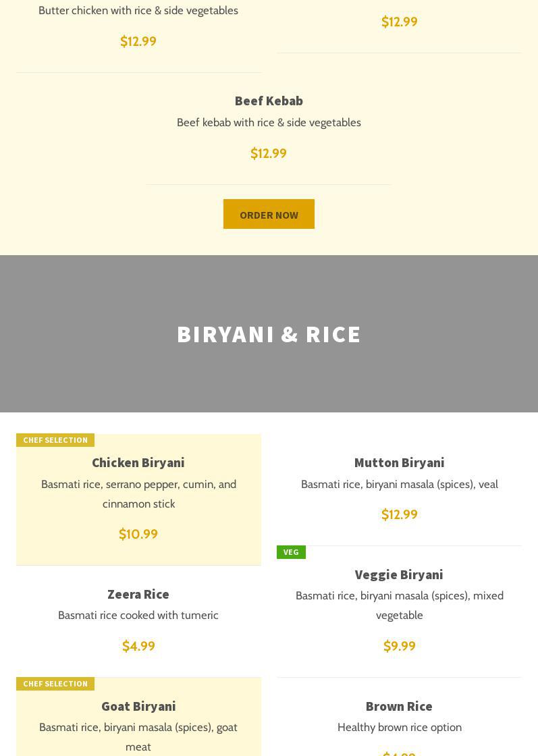Viewport: 538px width, 756px height.
Task: Select the Zeera Rice title
Action: click(x=138, y=594)
